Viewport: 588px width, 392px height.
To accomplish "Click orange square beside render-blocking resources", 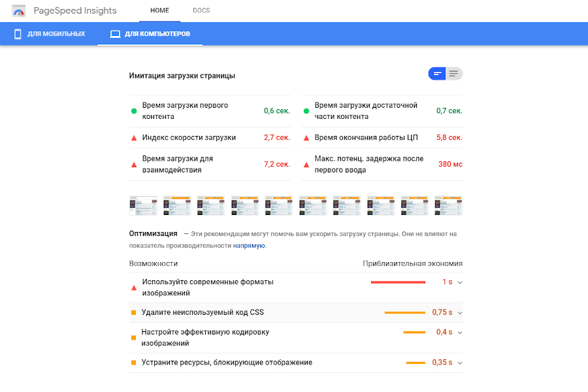I will [x=134, y=363].
